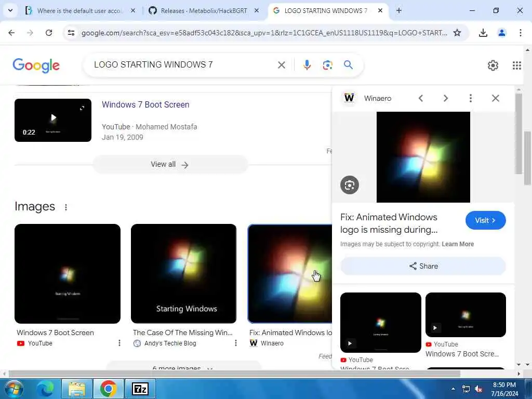The height and width of the screenshot is (399, 532).
Task: Open options for Windows 7 Boot Screen image
Action: click(119, 343)
